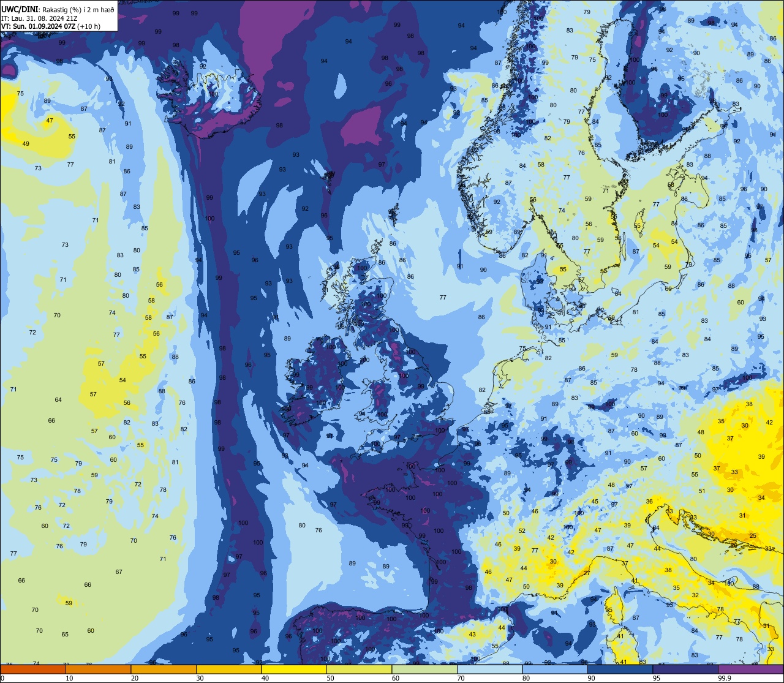784x683 pixels.
Task: Click the pale green 60–70 % legend segment
Action: (424, 669)
